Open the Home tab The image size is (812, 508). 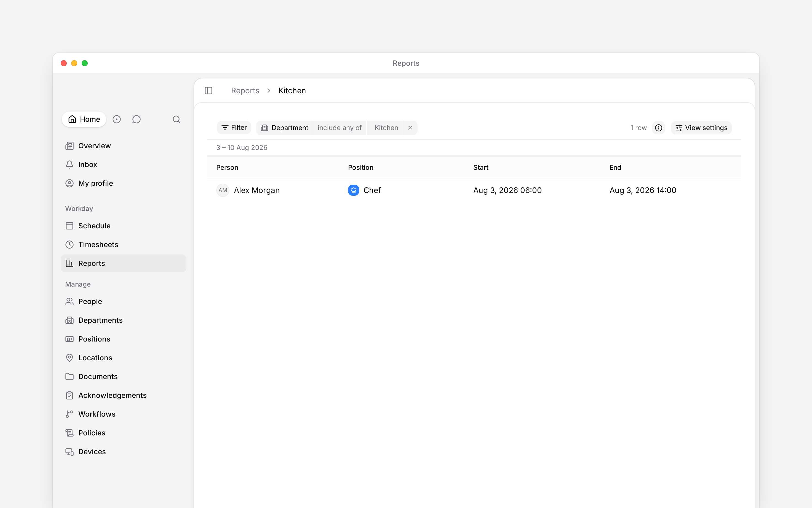point(84,119)
